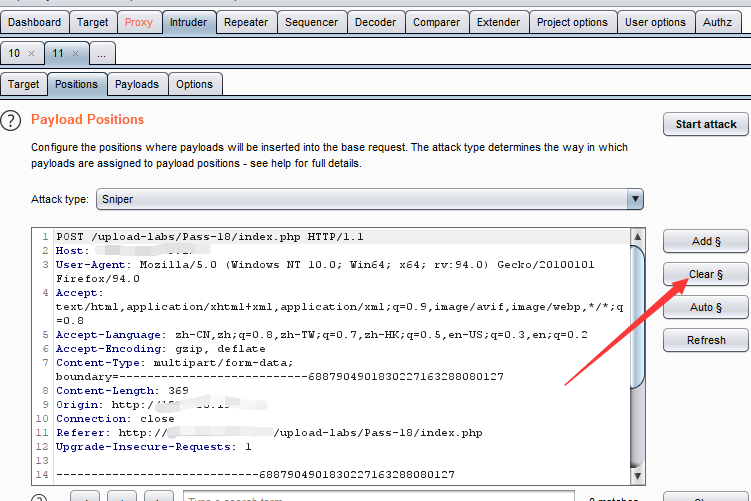This screenshot has height=501, width=751.
Task: Open the User options tab
Action: (655, 22)
